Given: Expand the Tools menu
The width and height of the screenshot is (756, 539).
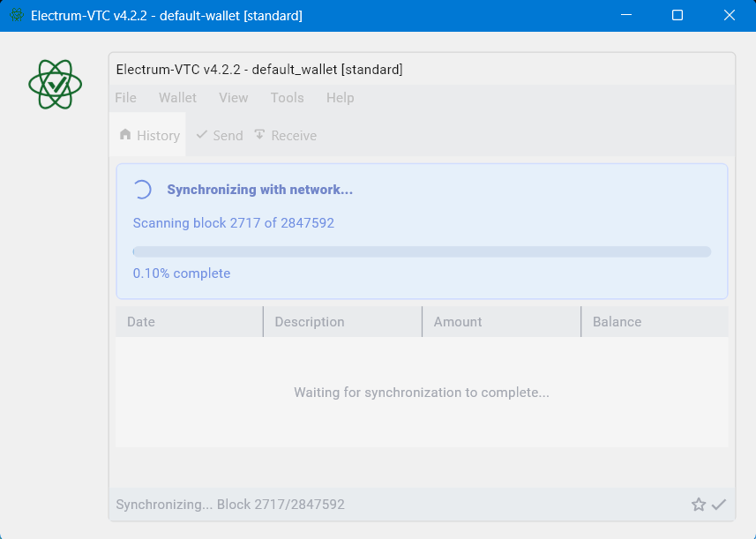Looking at the screenshot, I should click(287, 98).
